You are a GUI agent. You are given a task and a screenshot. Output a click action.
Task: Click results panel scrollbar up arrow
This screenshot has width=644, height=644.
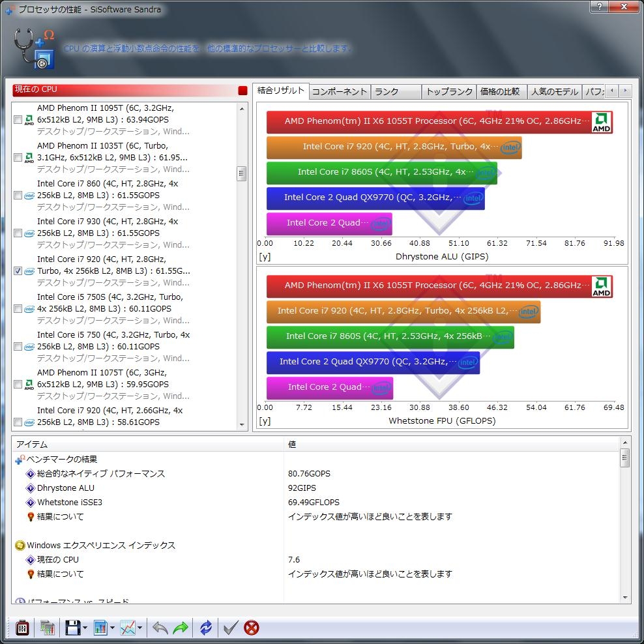(624, 443)
